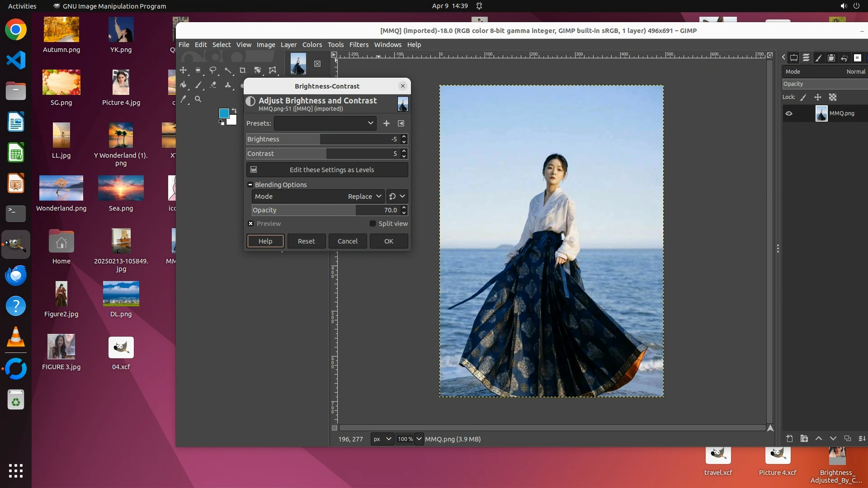Open the Colors menu
868x488 pixels.
click(x=312, y=45)
